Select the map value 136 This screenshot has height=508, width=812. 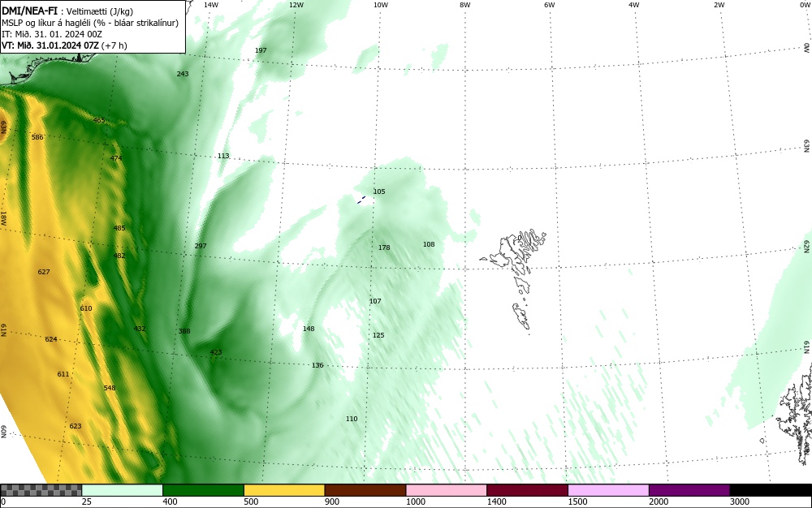pos(317,365)
